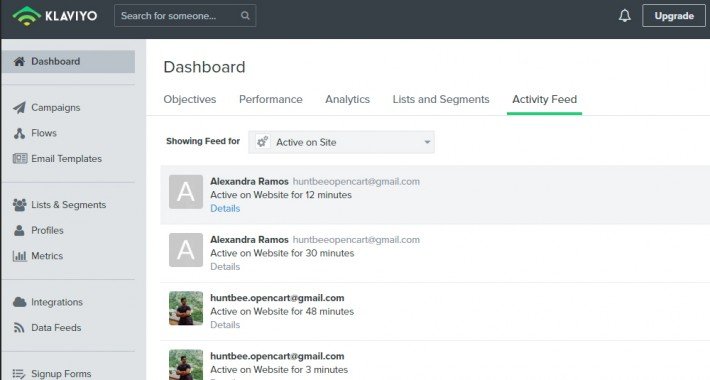This screenshot has width=710, height=380.
Task: Click the Data Feeds RSS icon
Action: pyautogui.click(x=19, y=327)
